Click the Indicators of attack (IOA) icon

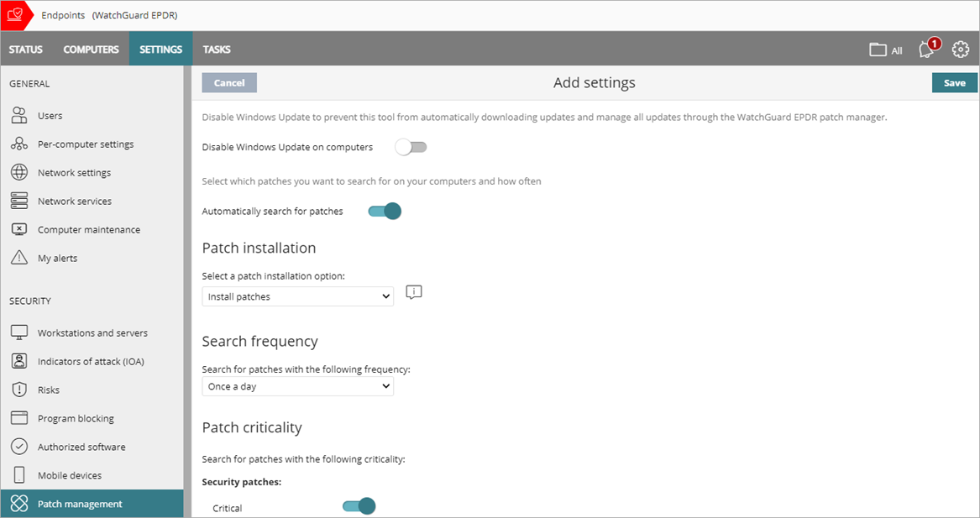point(18,360)
